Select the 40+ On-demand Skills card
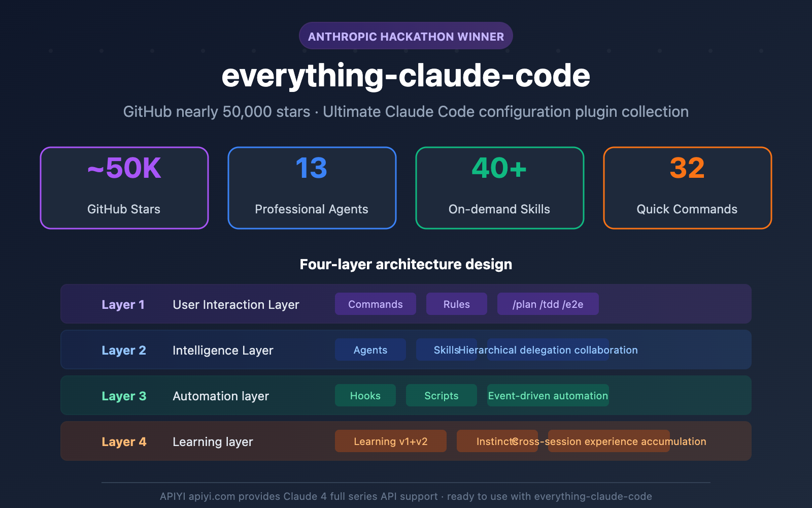The height and width of the screenshot is (508, 812). tap(499, 187)
